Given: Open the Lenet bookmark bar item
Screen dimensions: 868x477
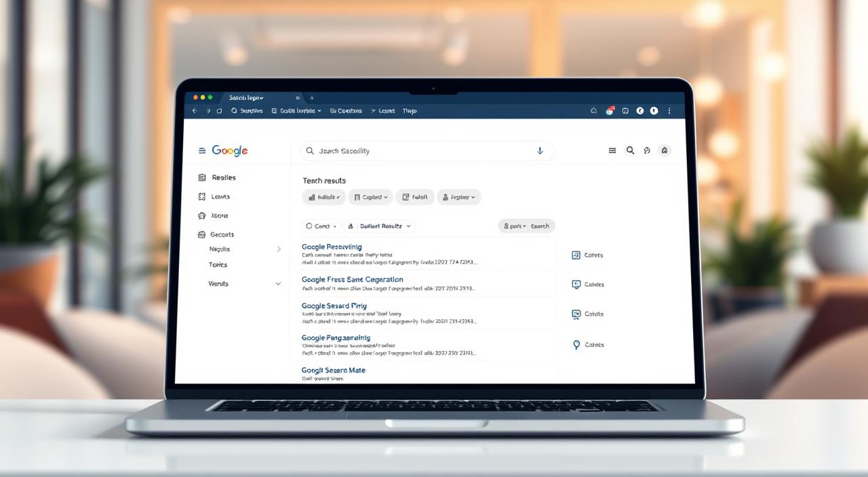Looking at the screenshot, I should [382, 110].
